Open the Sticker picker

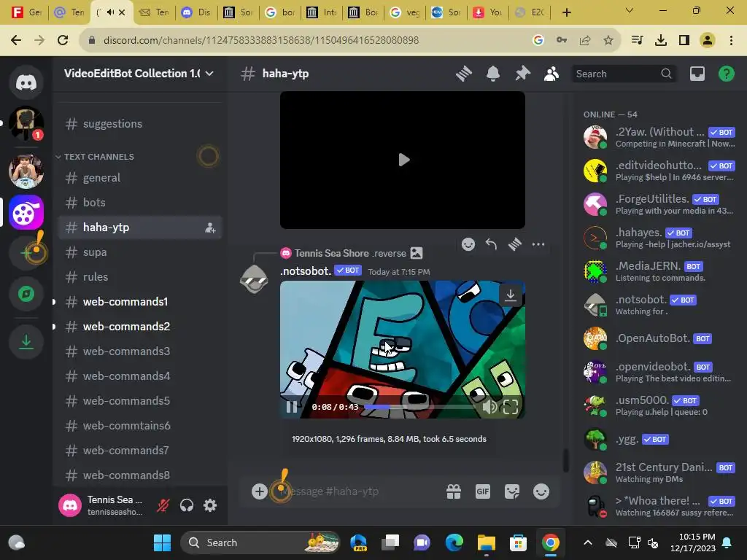click(x=511, y=491)
